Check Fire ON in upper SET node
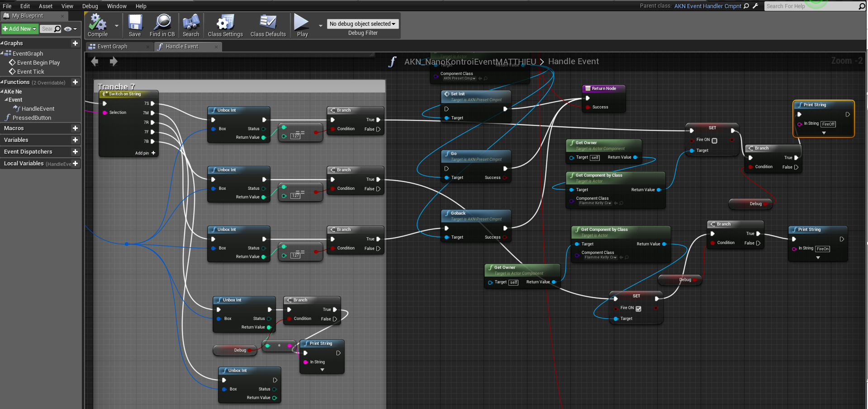The width and height of the screenshot is (868, 409). pos(715,141)
